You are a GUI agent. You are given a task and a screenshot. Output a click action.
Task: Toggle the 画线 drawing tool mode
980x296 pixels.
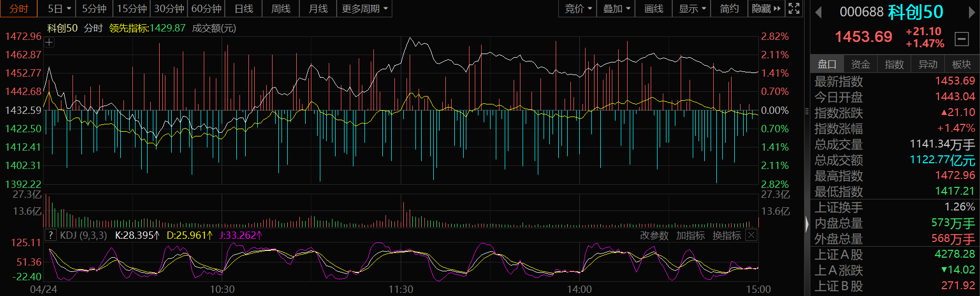point(653,8)
